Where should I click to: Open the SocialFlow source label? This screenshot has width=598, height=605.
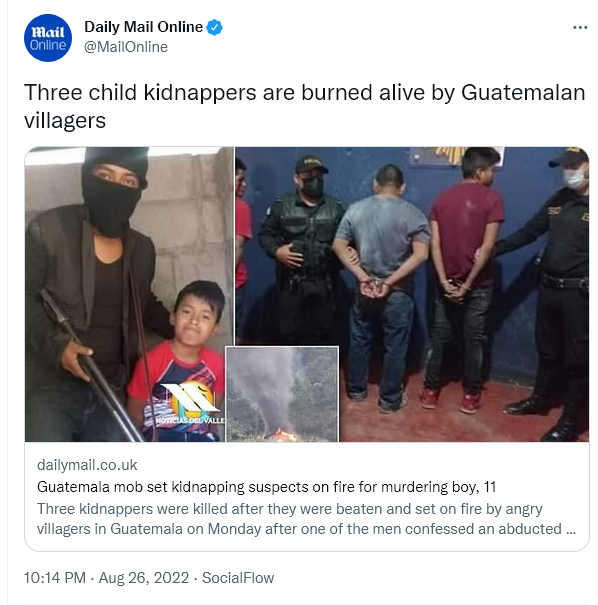[238, 578]
